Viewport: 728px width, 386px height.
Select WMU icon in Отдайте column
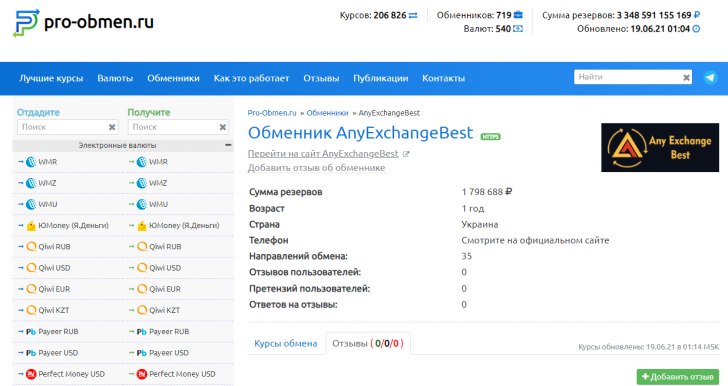(31, 204)
